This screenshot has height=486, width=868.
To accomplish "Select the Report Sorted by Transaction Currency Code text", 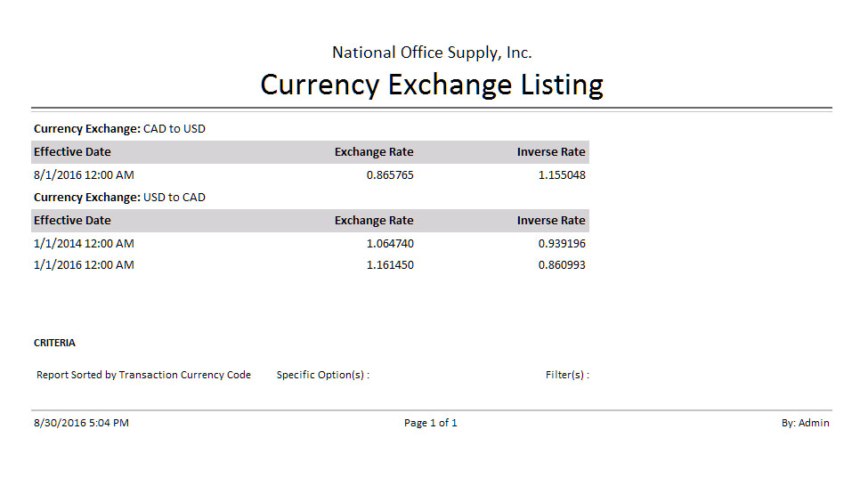I will [143, 376].
